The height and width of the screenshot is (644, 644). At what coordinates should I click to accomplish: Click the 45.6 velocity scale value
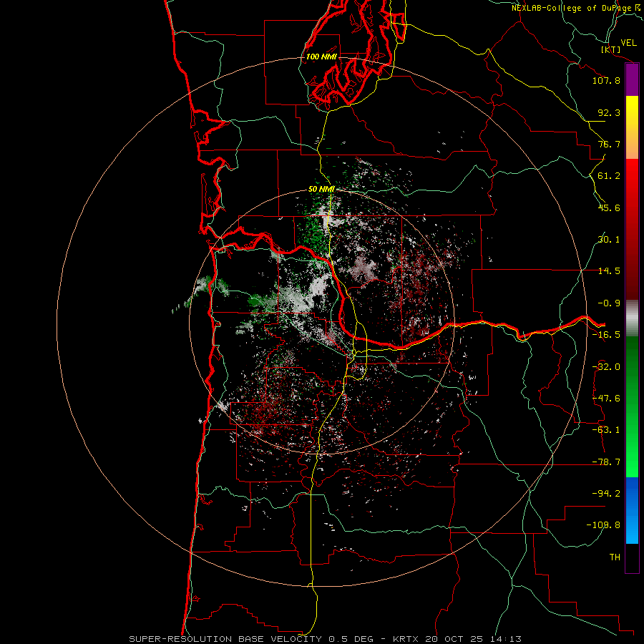609,208
